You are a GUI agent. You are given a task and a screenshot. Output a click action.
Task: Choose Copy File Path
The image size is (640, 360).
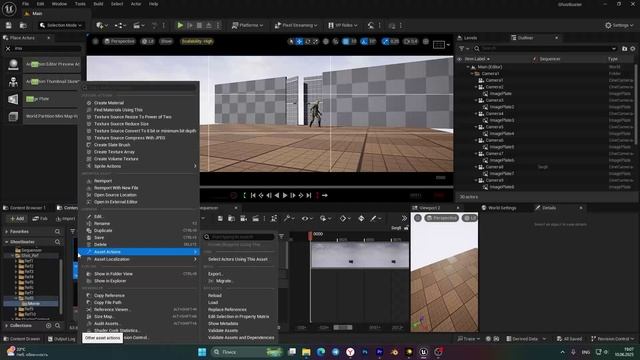[x=108, y=302]
